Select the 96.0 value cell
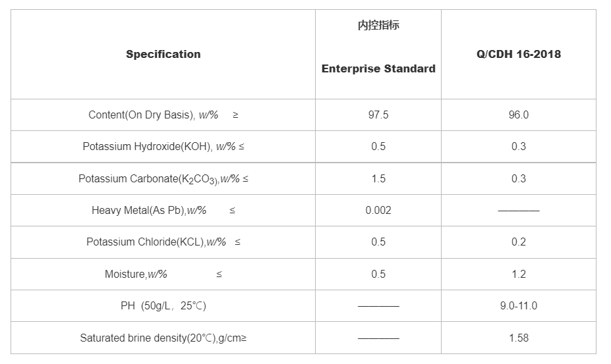 coord(518,115)
